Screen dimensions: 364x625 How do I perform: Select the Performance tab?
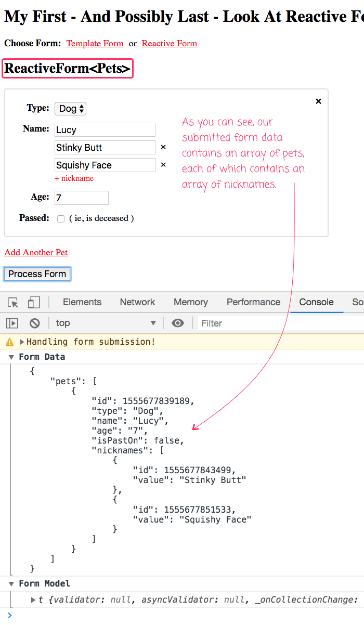click(253, 302)
